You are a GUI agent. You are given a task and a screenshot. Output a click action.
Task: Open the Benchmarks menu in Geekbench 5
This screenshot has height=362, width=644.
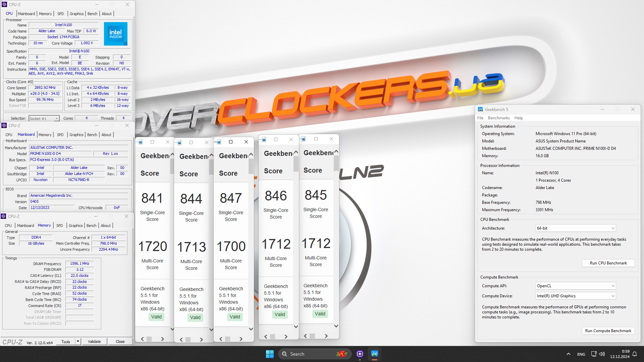tap(499, 118)
